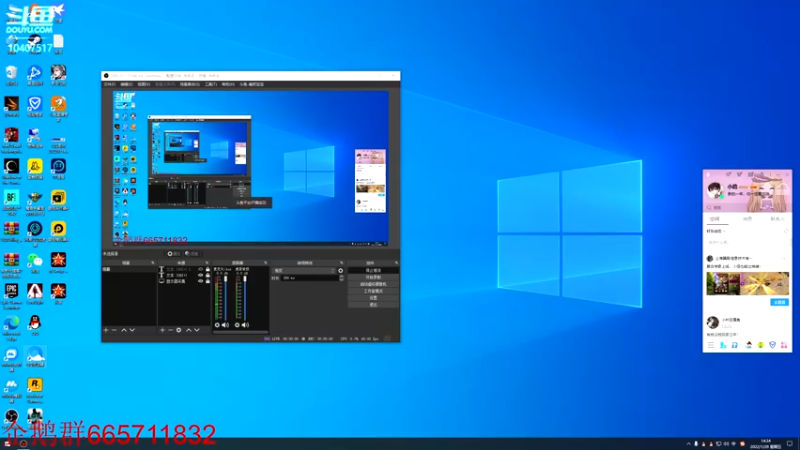Open source properties via the Sources gear icon
This screenshot has height=450, width=800.
pyautogui.click(x=179, y=330)
